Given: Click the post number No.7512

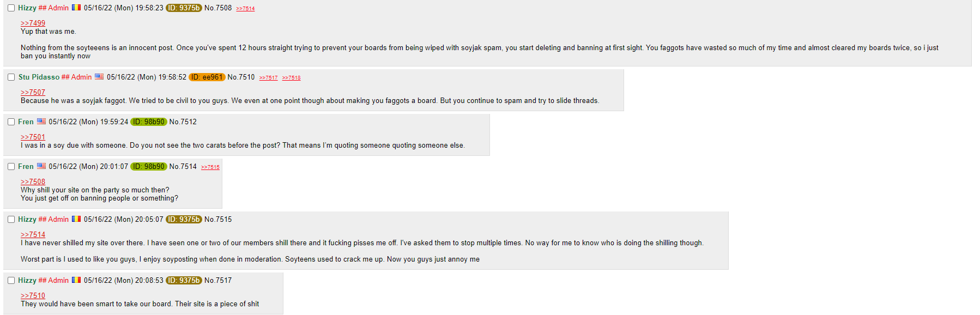Looking at the screenshot, I should (183, 122).
